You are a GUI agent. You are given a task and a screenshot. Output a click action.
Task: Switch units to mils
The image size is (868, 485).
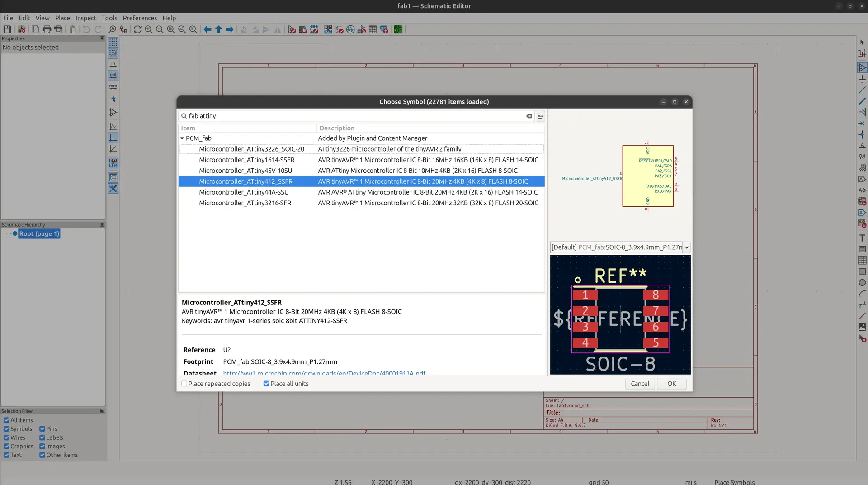[x=113, y=76]
